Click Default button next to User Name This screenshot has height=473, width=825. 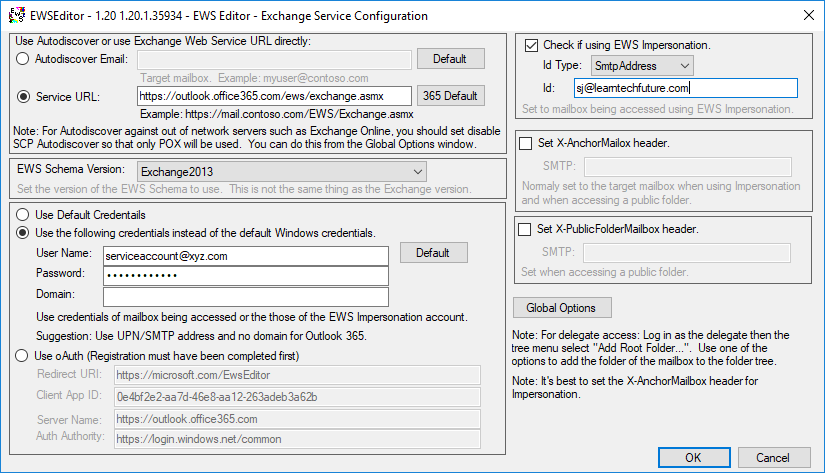(433, 253)
